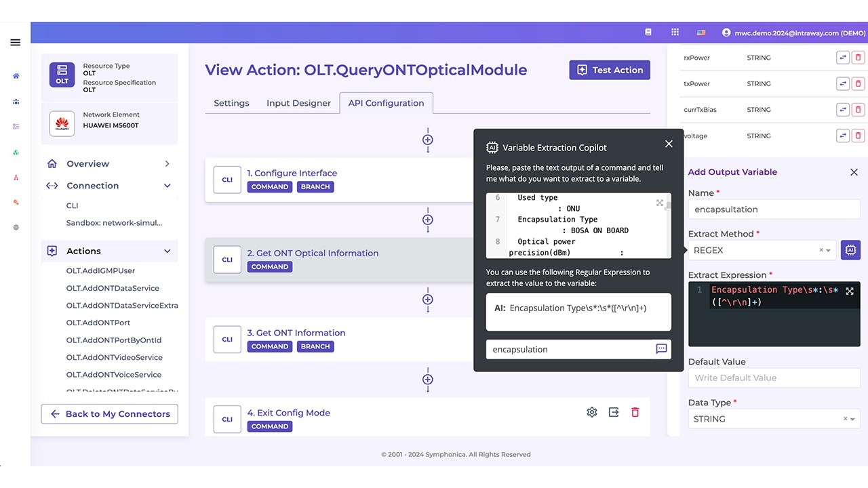Open the OLT.AddONTVoiceService action
This screenshot has width=868, height=488.
[114, 375]
